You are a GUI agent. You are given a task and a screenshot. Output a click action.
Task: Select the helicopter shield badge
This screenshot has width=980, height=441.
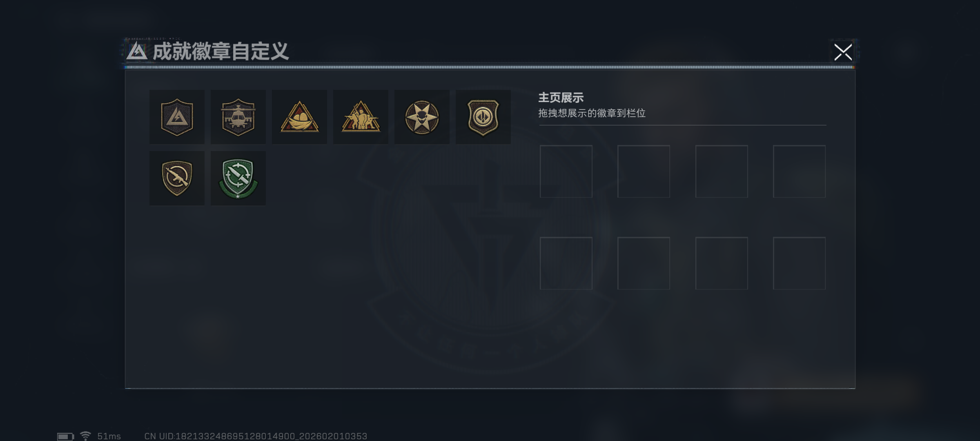tap(238, 117)
